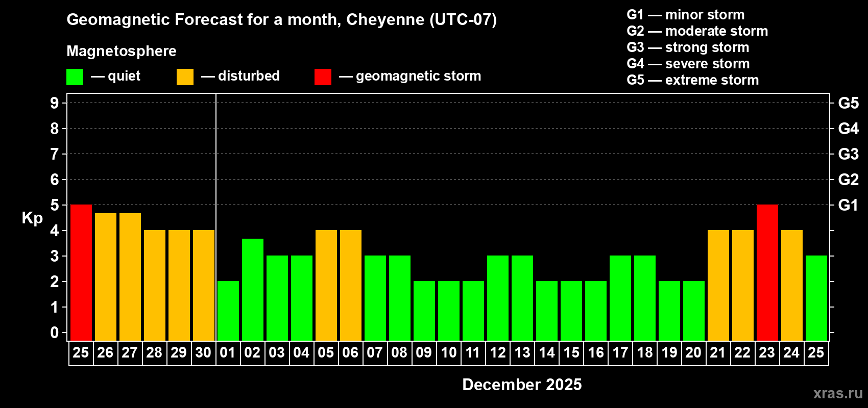This screenshot has height=408, width=868.
Task: Click the green bar for December 12
Action: click(x=498, y=298)
